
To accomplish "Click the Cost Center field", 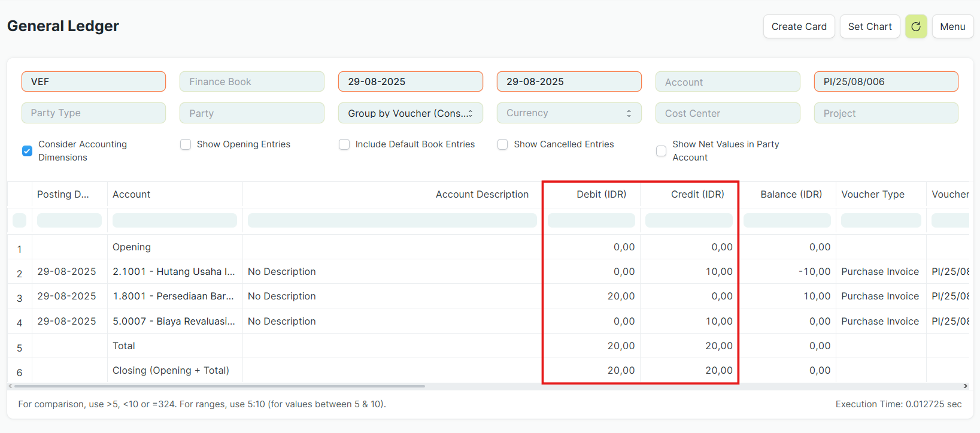I will 727,113.
